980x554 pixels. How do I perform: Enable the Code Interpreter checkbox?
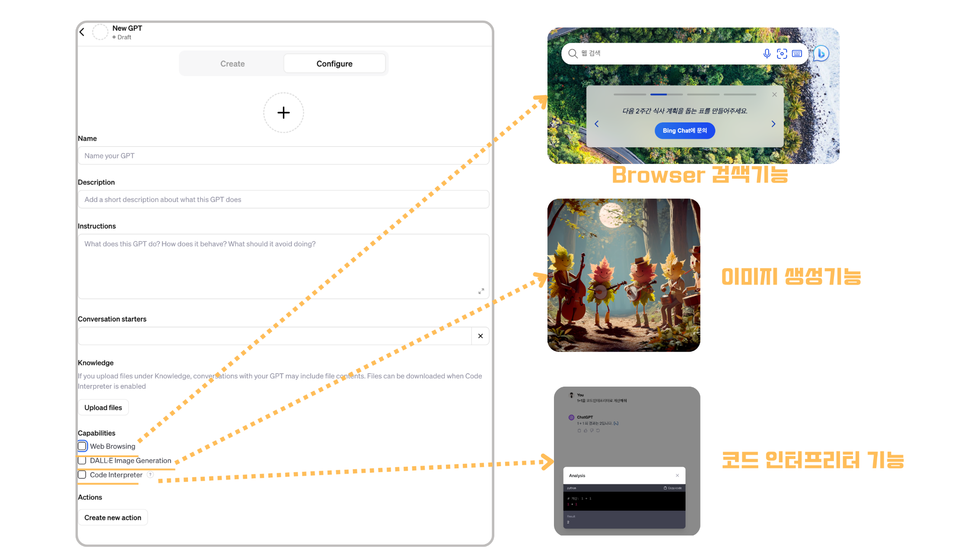tap(81, 474)
